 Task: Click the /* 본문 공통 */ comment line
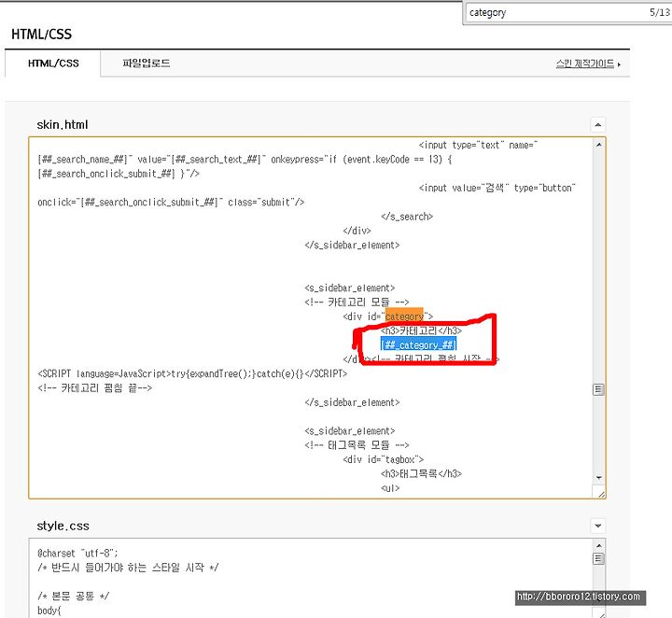[74, 596]
